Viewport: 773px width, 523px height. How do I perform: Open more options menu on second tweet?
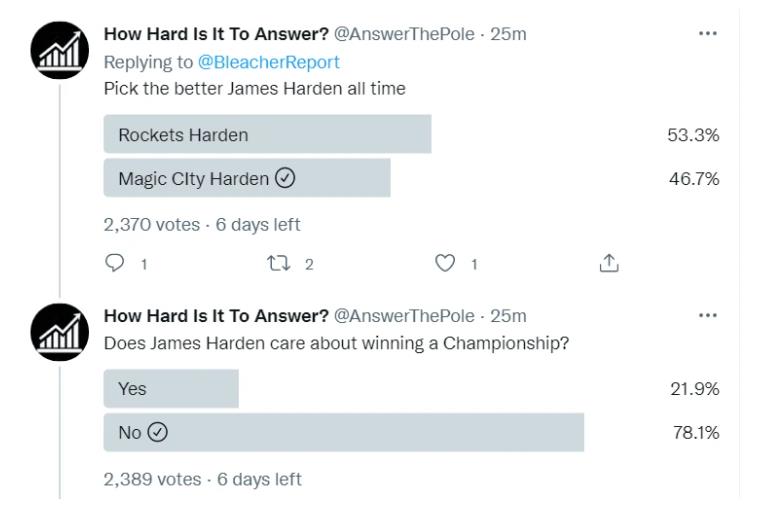707,314
